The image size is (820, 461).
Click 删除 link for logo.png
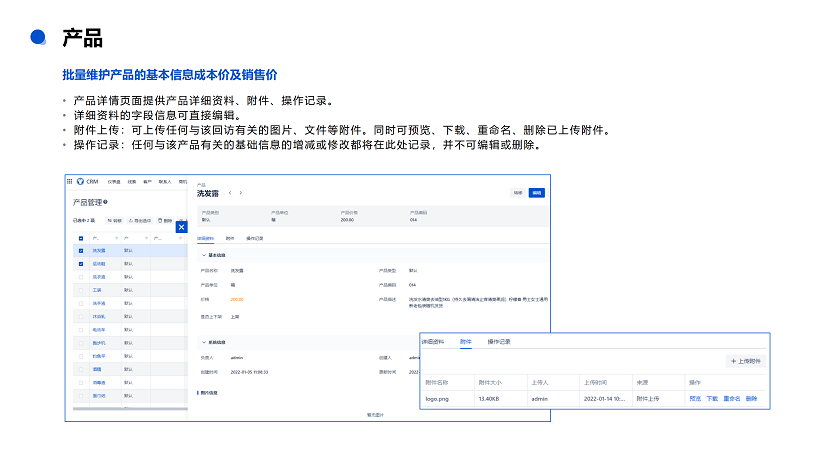point(751,399)
